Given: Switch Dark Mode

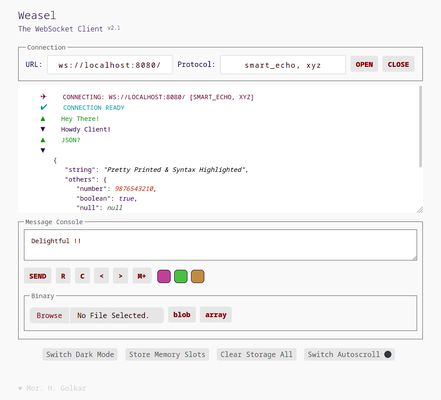Looking at the screenshot, I should click(80, 354).
